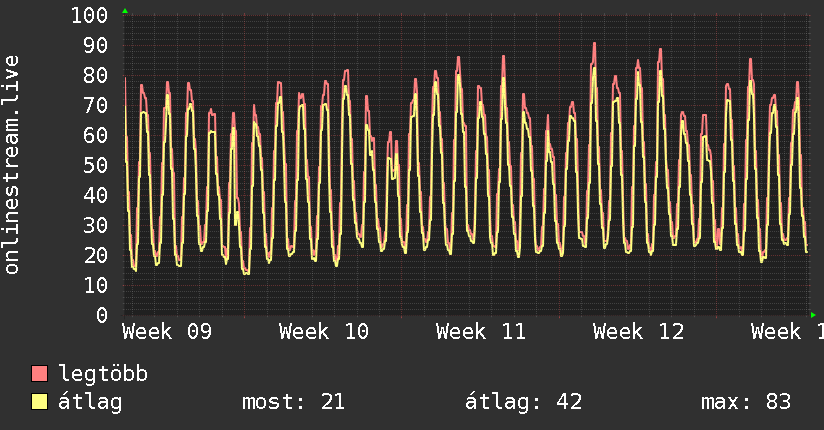The width and height of the screenshot is (824, 430).
Task: Click the y-axis value 40
Action: coord(96,195)
